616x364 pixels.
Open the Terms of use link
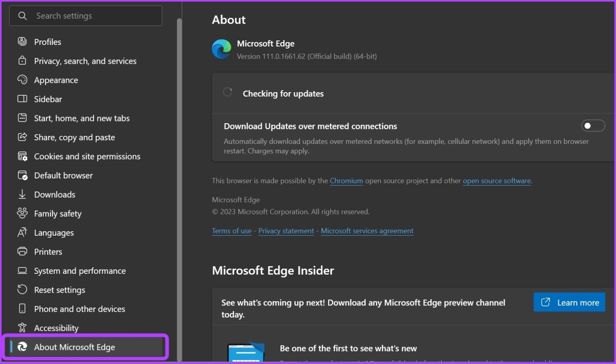[231, 231]
